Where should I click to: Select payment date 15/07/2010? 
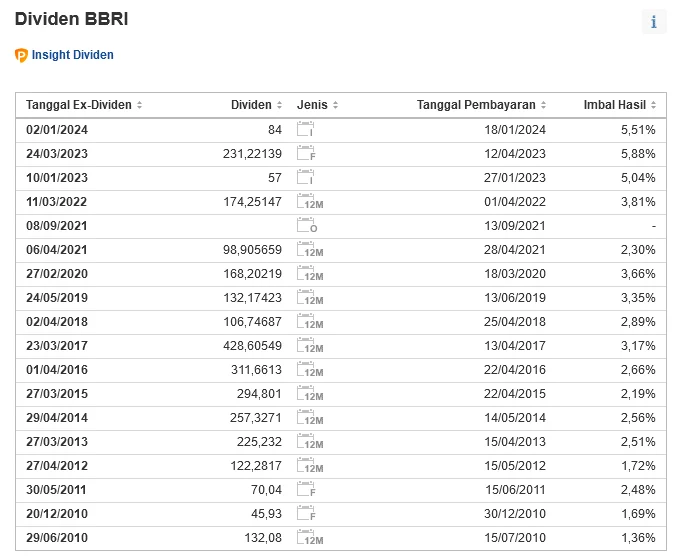(x=515, y=538)
